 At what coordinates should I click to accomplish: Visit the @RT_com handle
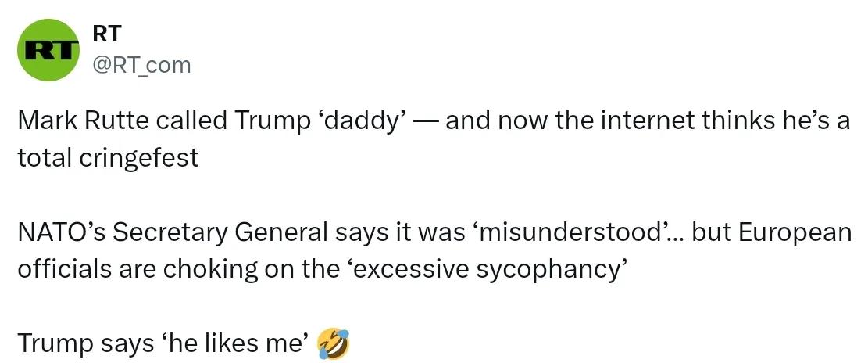point(141,66)
